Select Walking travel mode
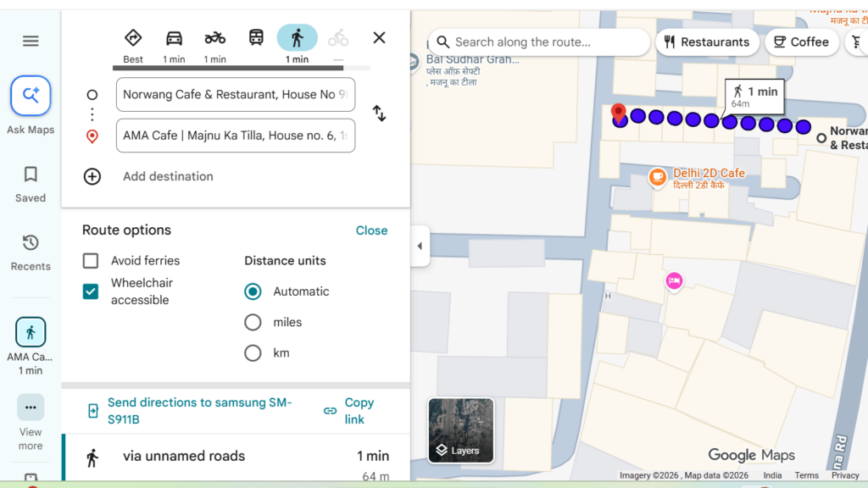This screenshot has height=488, width=868. tap(298, 44)
